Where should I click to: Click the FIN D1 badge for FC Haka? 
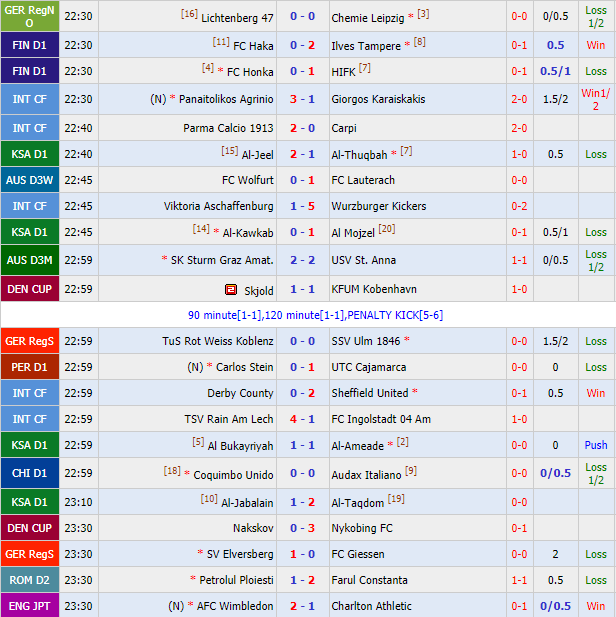pos(29,45)
